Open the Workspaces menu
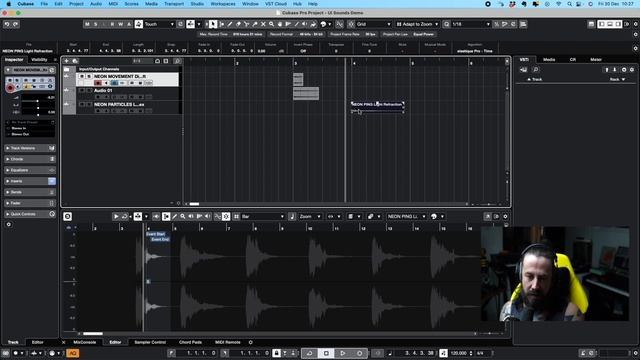The image size is (640, 360). tap(223, 4)
